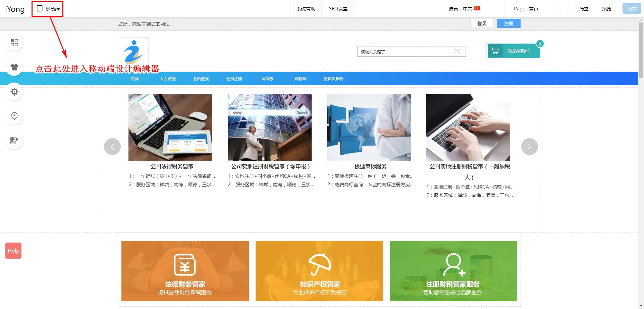Click the T-shirt theme icon in sidebar
The width and height of the screenshot is (644, 309).
click(14, 67)
